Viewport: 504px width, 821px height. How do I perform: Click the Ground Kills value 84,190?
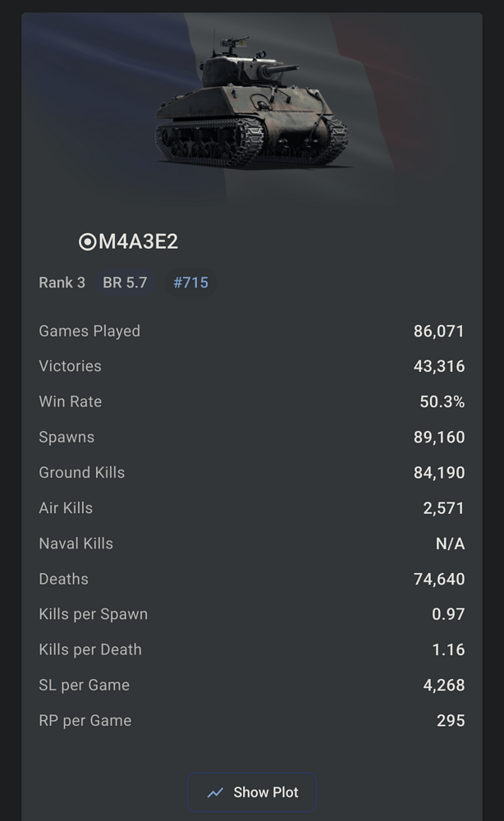point(438,473)
